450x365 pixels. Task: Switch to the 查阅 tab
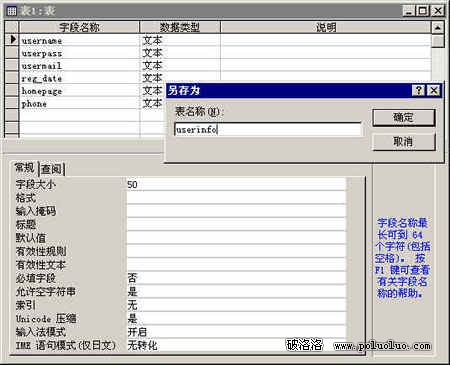52,169
